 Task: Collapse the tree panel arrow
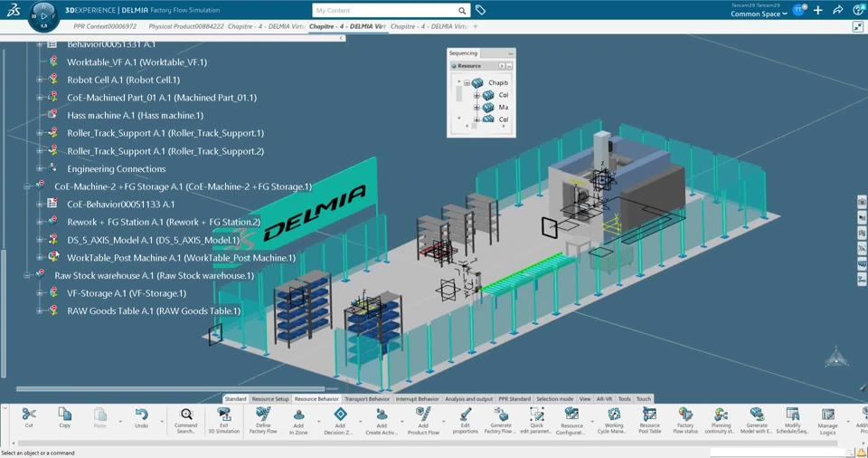pos(341,38)
